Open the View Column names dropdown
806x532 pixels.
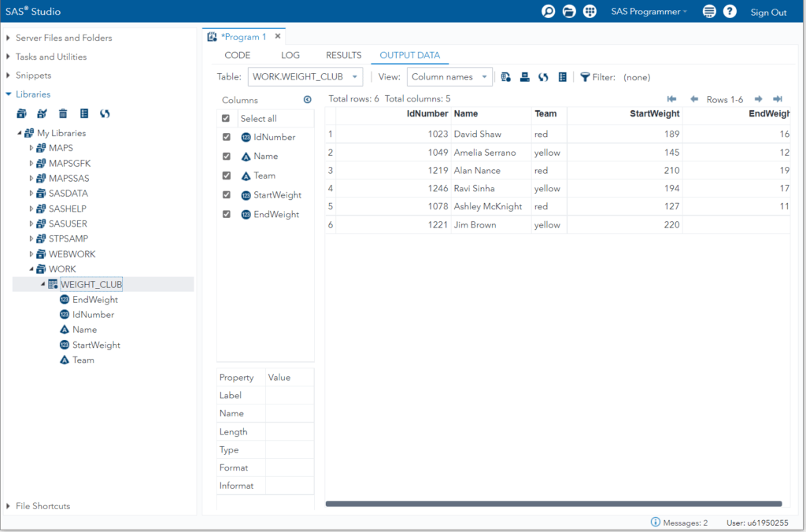pyautogui.click(x=449, y=76)
